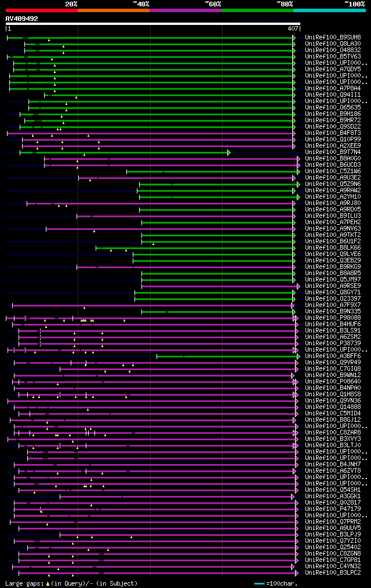Open hit UniRef100_B9RKG9
371x588 pixels.
tap(333, 267)
